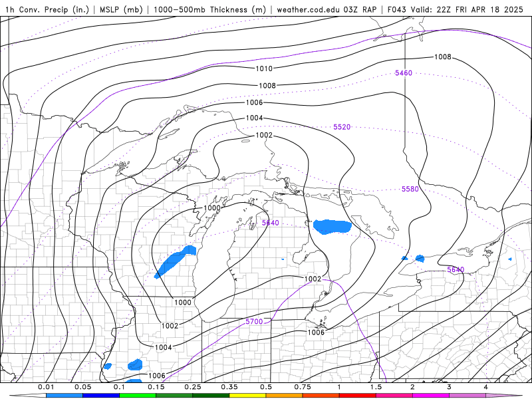The width and height of the screenshot is (532, 399).
Task: Click the 5640 thickness label near Lake Ontario
Action: (x=456, y=269)
